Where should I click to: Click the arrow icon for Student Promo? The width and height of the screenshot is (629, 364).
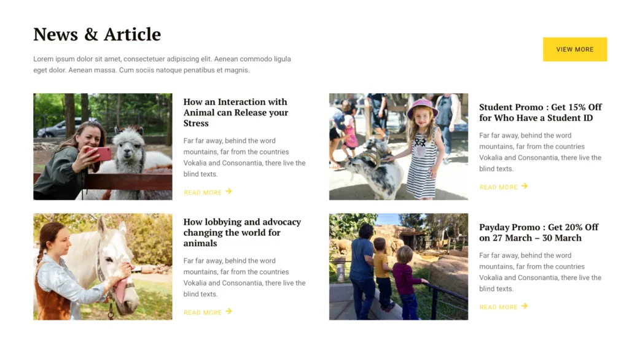point(525,186)
